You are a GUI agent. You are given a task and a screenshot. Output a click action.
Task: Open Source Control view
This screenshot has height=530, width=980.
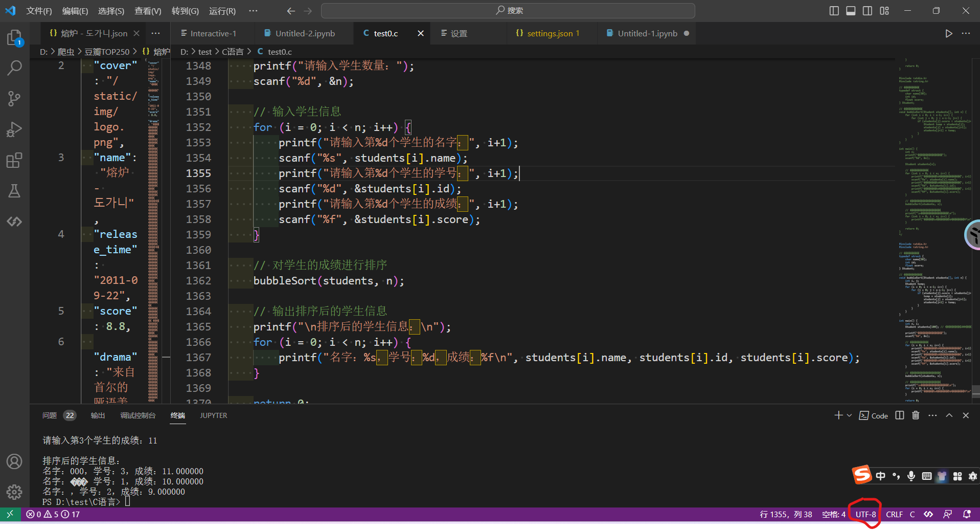[x=14, y=98]
